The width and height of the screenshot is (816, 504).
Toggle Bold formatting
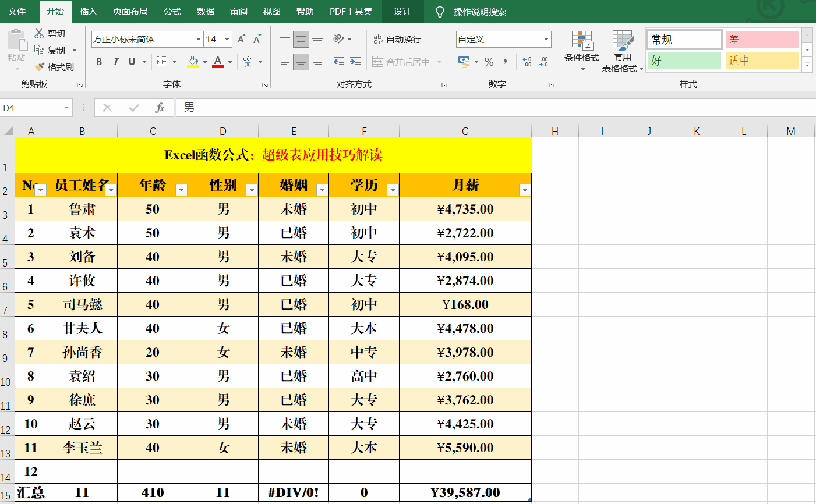coord(99,62)
